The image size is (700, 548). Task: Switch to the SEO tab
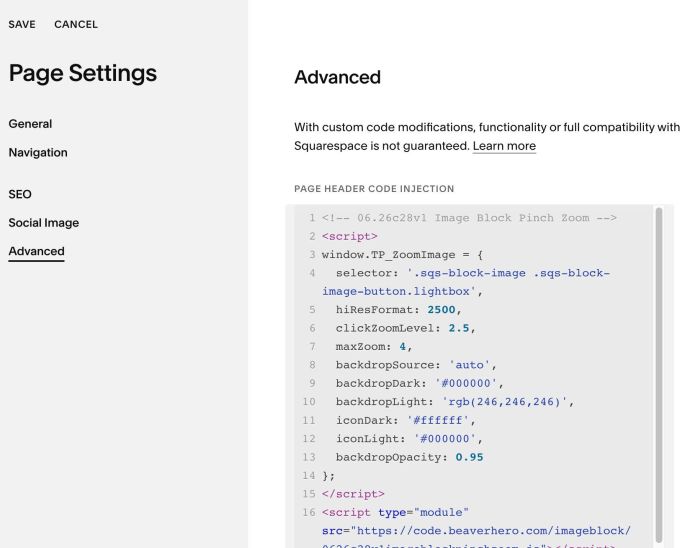tap(20, 194)
